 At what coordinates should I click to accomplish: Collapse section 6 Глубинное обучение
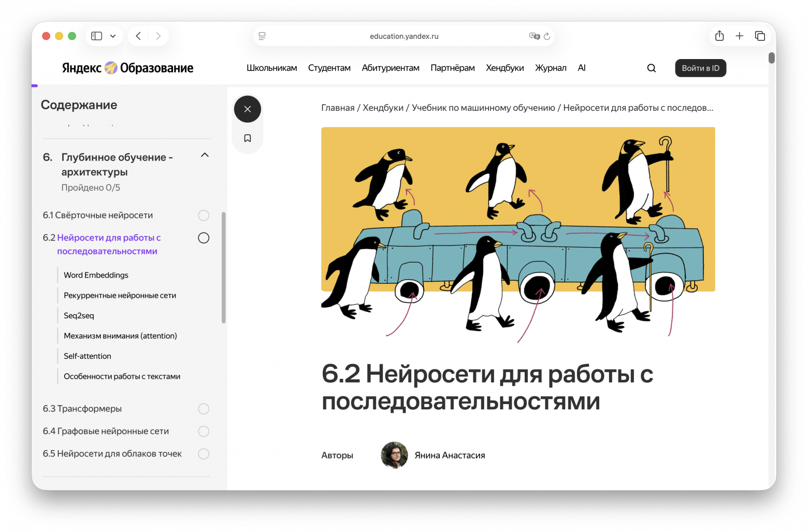tap(204, 154)
